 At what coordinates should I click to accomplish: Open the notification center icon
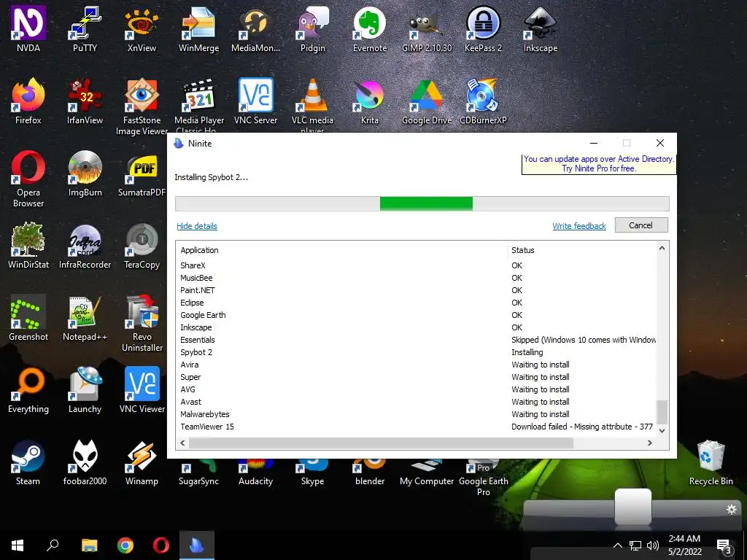(724, 545)
